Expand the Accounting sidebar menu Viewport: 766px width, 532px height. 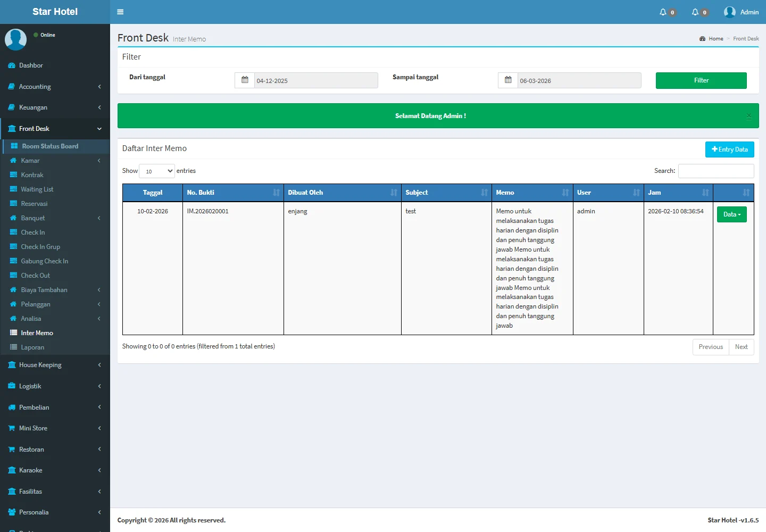tap(55, 87)
